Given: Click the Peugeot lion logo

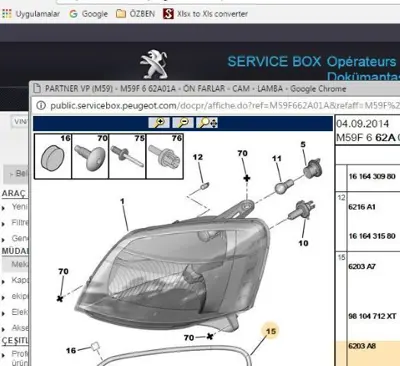Looking at the screenshot, I should (x=154, y=64).
